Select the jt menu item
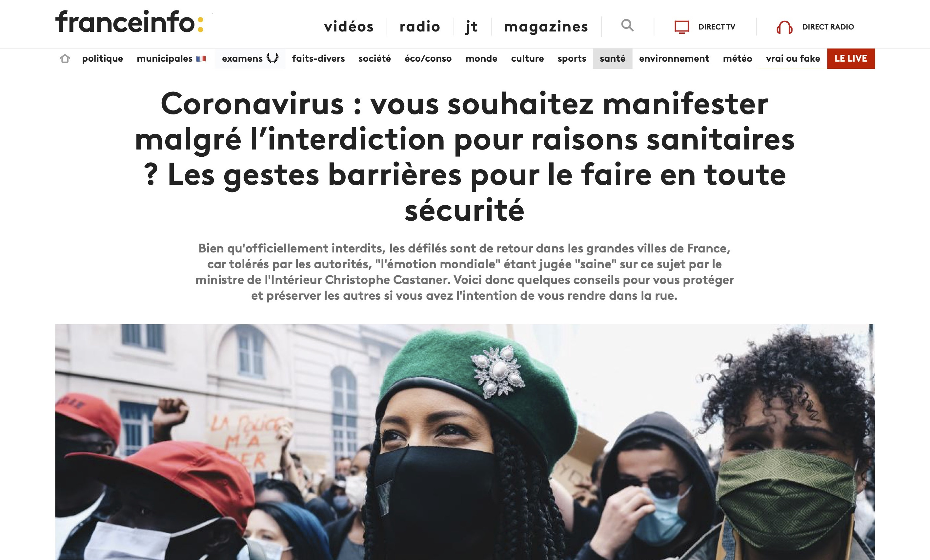The height and width of the screenshot is (560, 930). (472, 27)
